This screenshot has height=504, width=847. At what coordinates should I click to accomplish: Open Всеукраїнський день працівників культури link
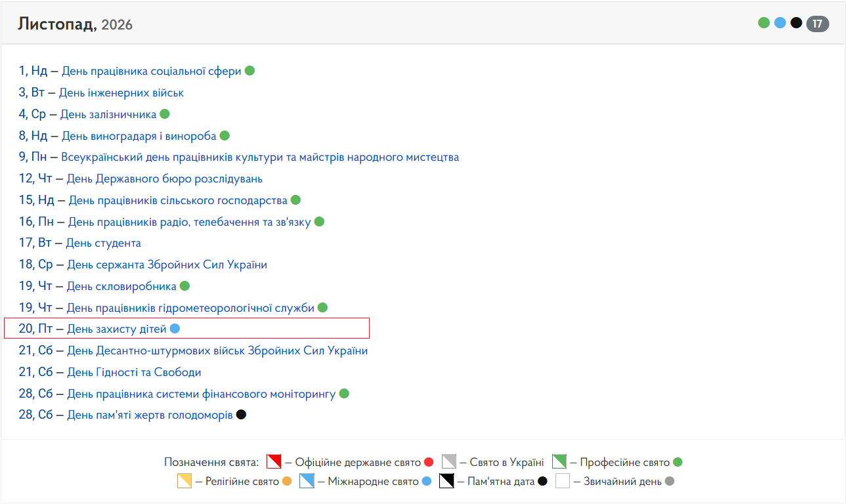pyautogui.click(x=260, y=157)
